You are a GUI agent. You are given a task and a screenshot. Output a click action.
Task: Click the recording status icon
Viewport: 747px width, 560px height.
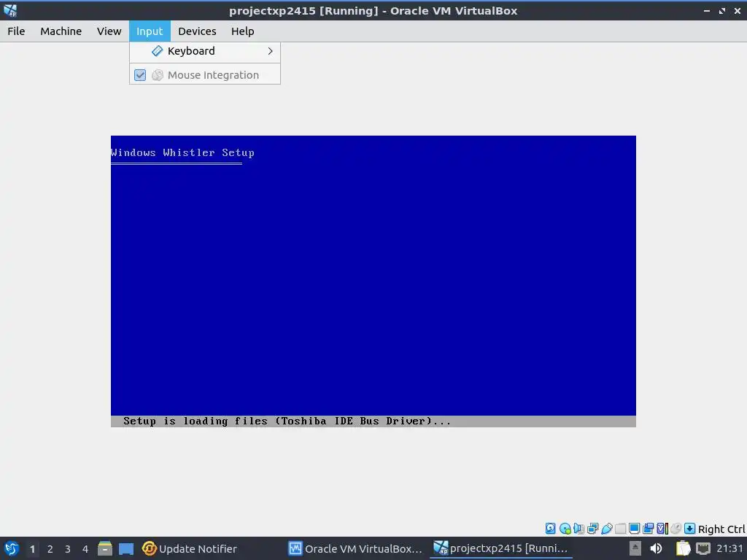pos(648,528)
